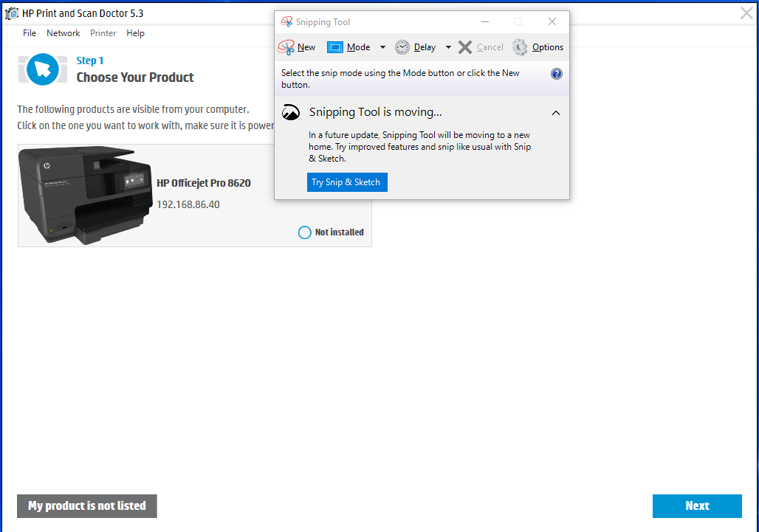The image size is (759, 532).
Task: Open the File menu in HP Doctor
Action: pos(30,33)
